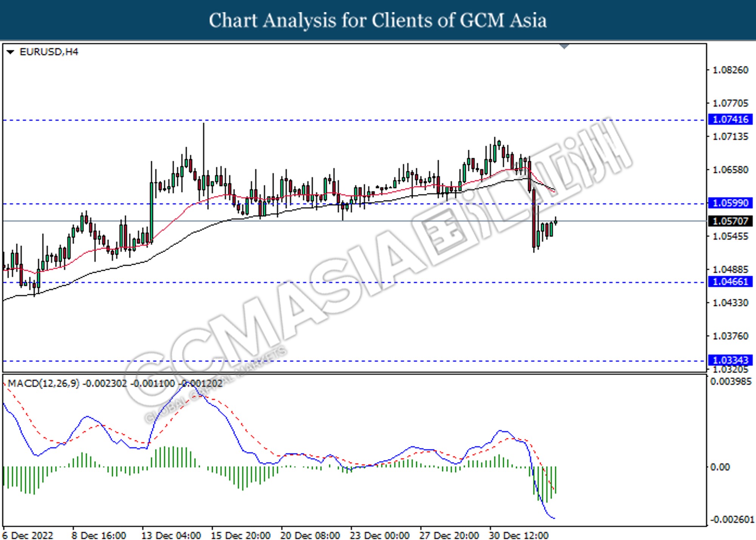Click the 30 Dec 12:00 time label
The image size is (756, 540).
[519, 535]
